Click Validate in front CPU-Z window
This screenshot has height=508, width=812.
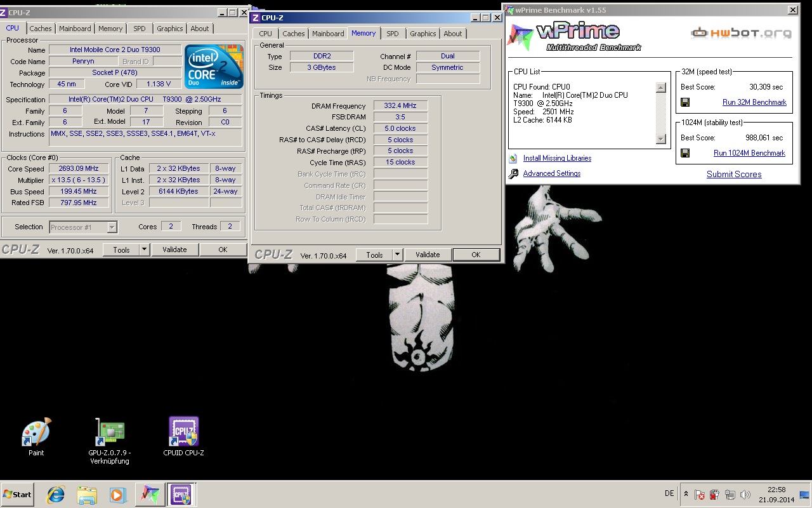coord(428,255)
